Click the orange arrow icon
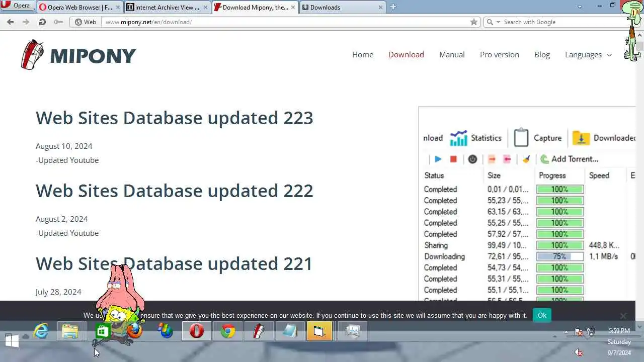 (492, 159)
